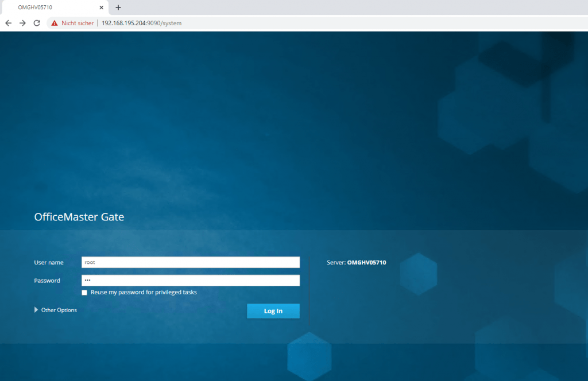Expand Other Options
Screen dimensions: 588x381
[56, 310]
